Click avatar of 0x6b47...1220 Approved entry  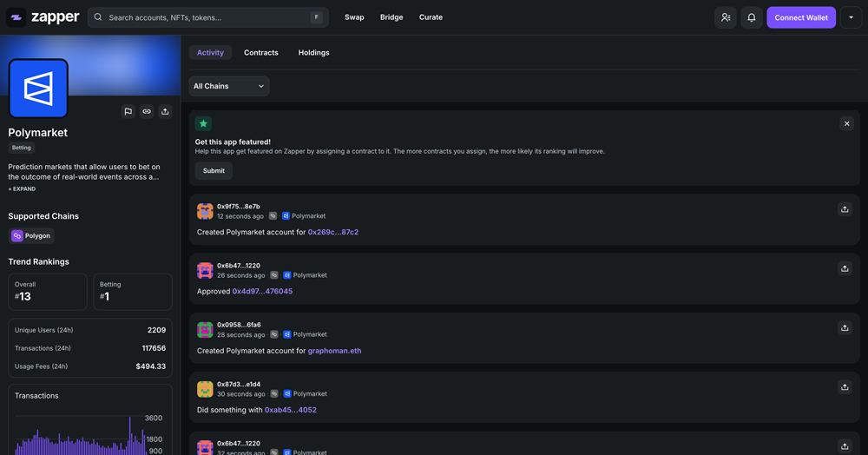(205, 270)
